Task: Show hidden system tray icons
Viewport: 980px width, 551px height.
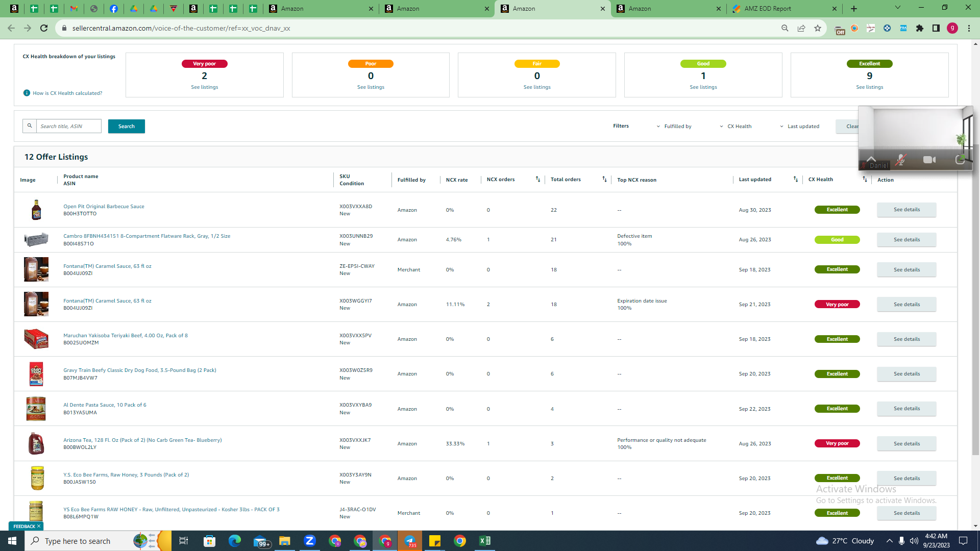Action: pyautogui.click(x=890, y=541)
